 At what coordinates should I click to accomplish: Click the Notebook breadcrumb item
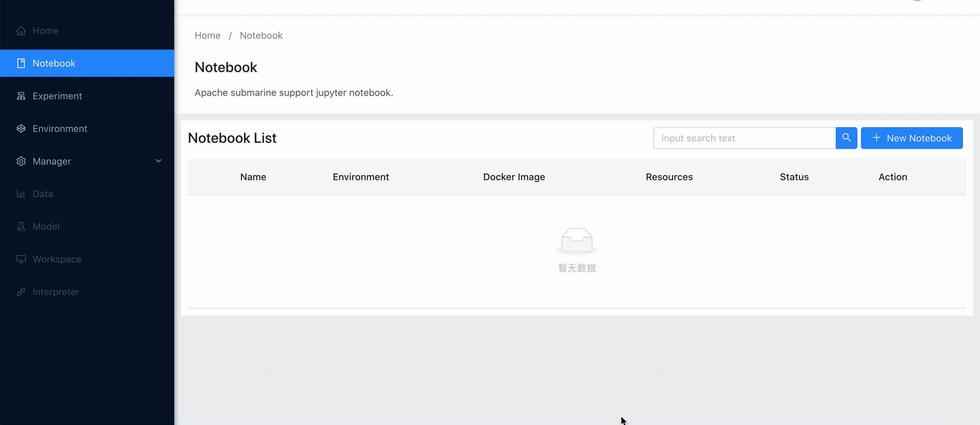point(261,36)
